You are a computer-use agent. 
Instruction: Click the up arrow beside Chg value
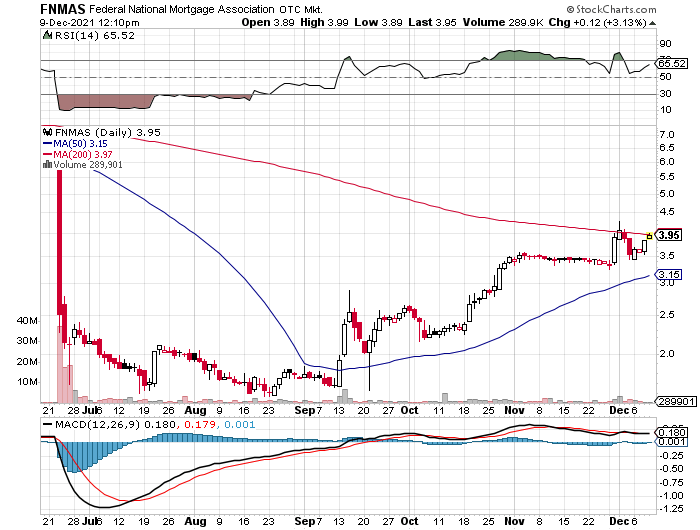coord(652,23)
